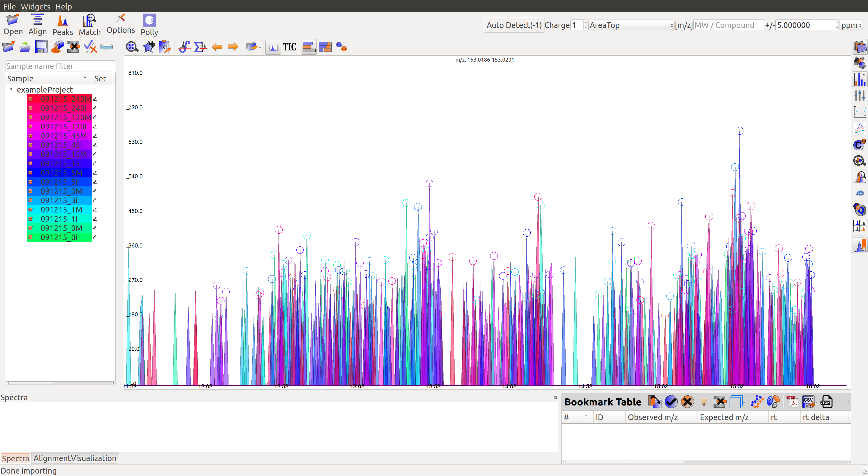Click the paint bucket color icon
The height and width of the screenshot is (476, 868).
57,47
